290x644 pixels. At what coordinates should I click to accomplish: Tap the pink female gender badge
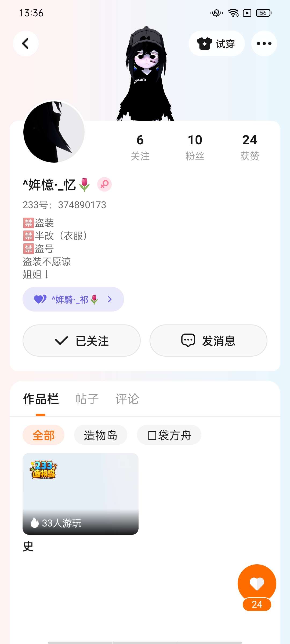(104, 184)
